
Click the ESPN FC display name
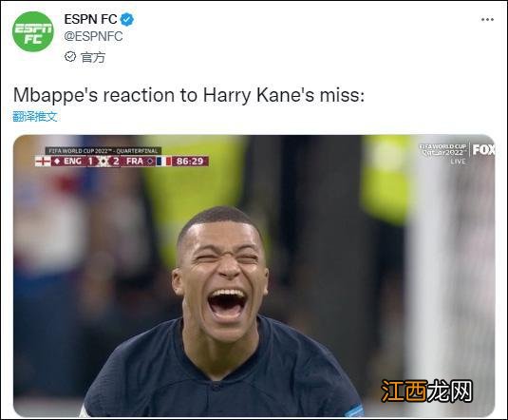pos(90,19)
